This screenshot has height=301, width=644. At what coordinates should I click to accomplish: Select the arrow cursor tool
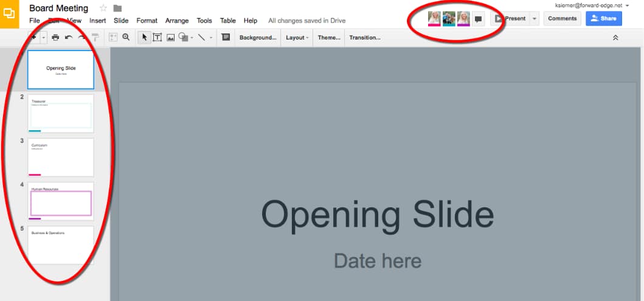144,38
